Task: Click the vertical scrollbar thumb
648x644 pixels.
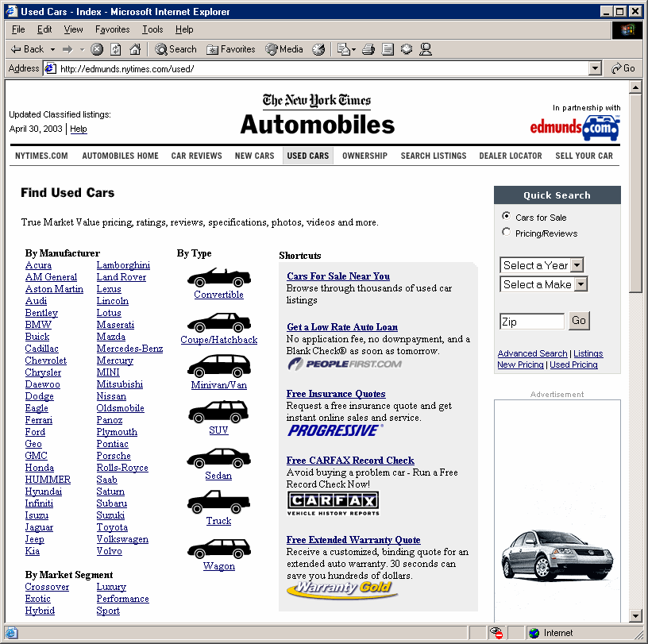Action: [635, 194]
